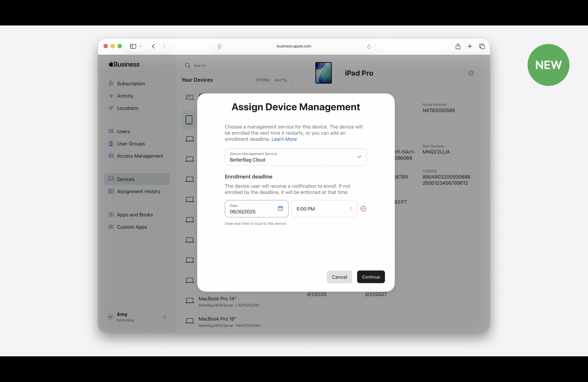Image resolution: width=588 pixels, height=382 pixels.
Task: Click the Apps and Books icon
Action: [x=111, y=215]
